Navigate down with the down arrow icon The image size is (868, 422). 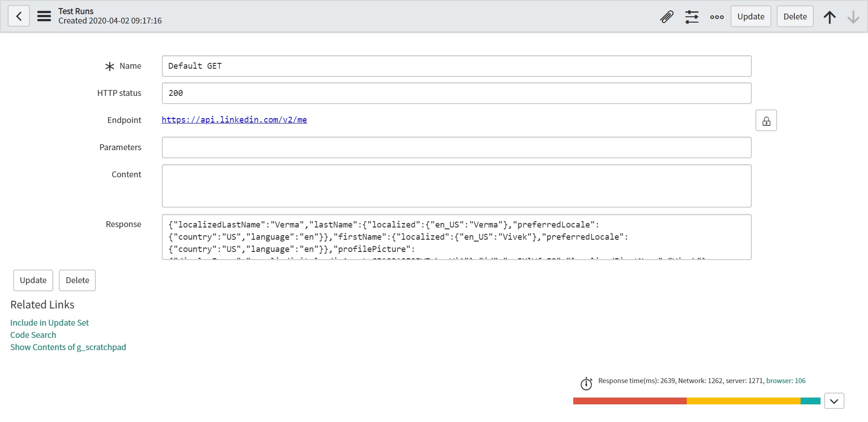point(853,16)
